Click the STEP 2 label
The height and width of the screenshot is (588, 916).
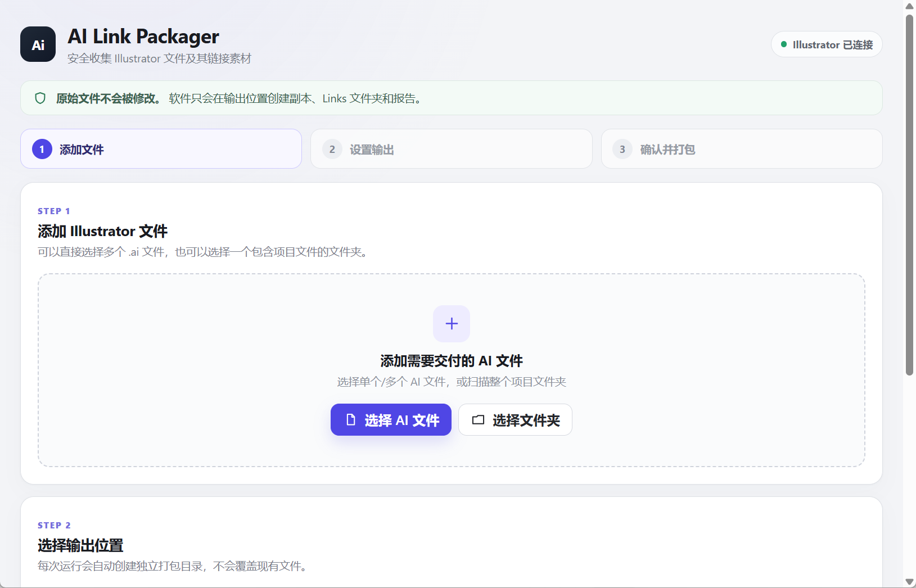tap(54, 526)
